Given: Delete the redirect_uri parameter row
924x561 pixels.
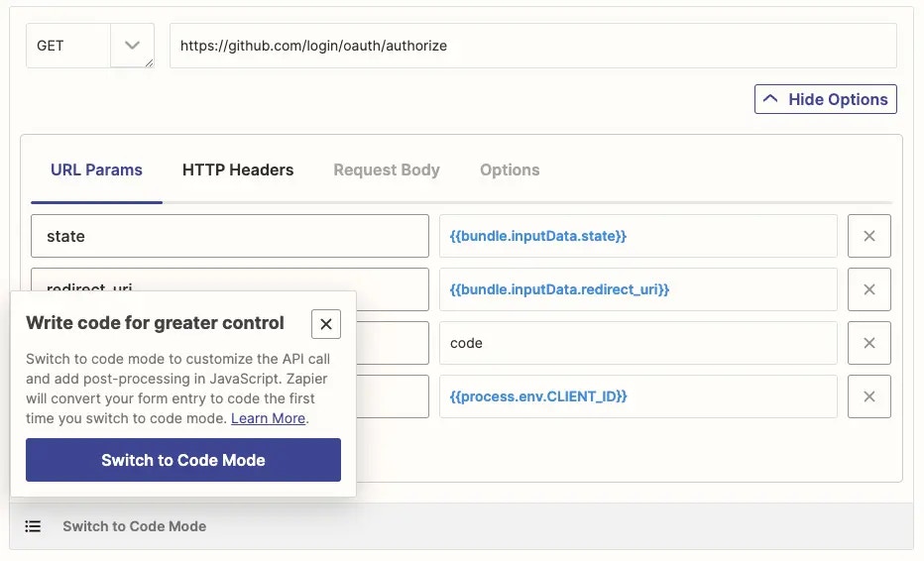Looking at the screenshot, I should tap(868, 289).
